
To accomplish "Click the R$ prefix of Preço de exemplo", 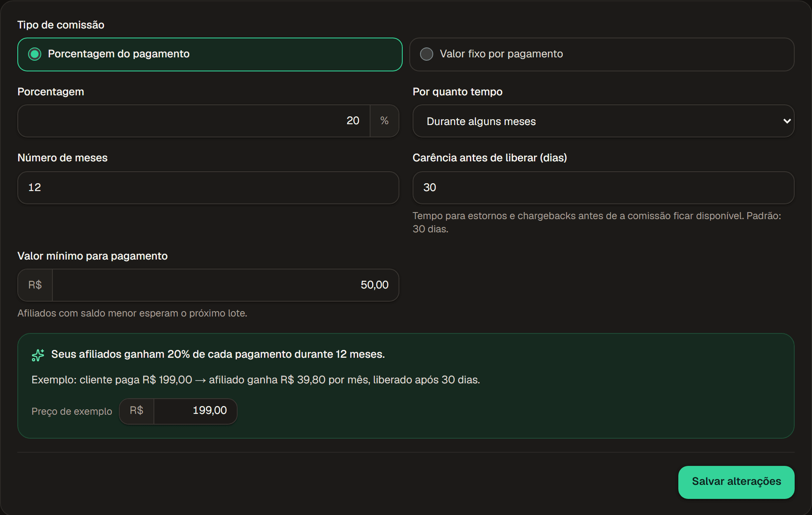I will [137, 411].
